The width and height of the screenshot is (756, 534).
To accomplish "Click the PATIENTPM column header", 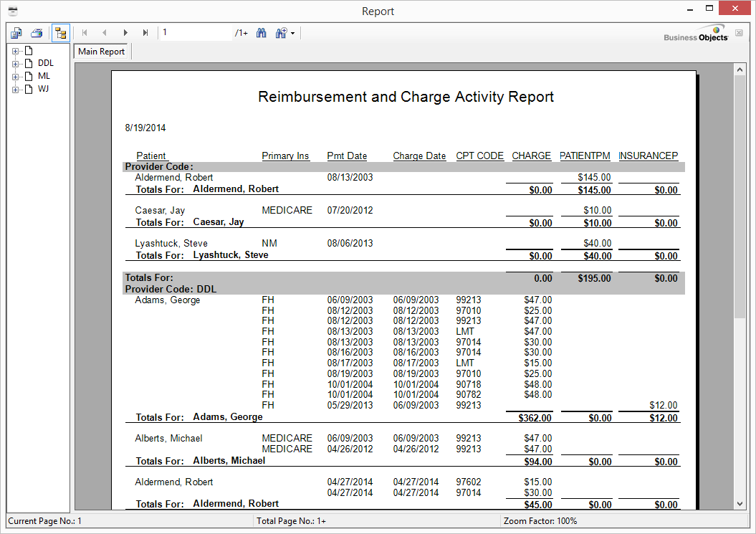I will coord(585,156).
